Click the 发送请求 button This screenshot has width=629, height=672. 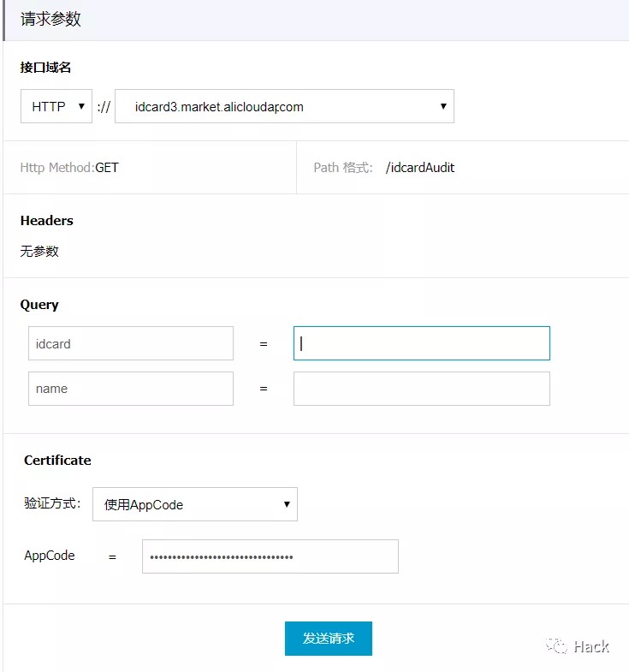(329, 639)
